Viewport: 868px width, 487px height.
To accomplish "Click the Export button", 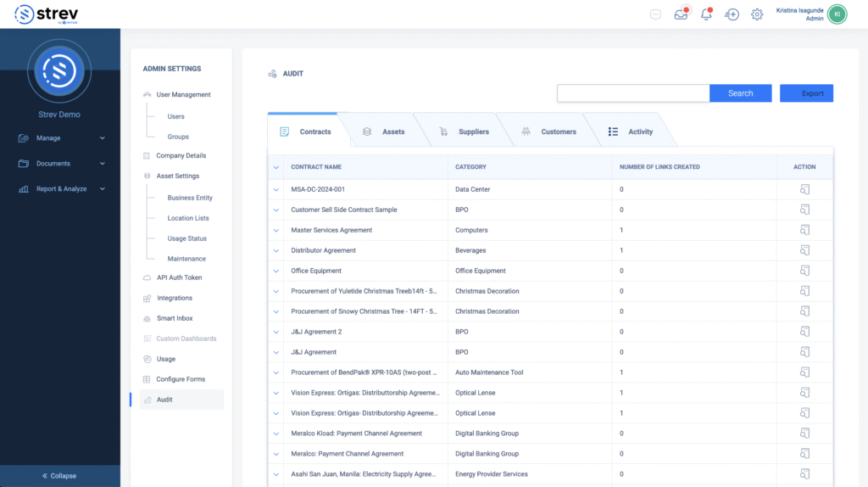I will click(806, 93).
